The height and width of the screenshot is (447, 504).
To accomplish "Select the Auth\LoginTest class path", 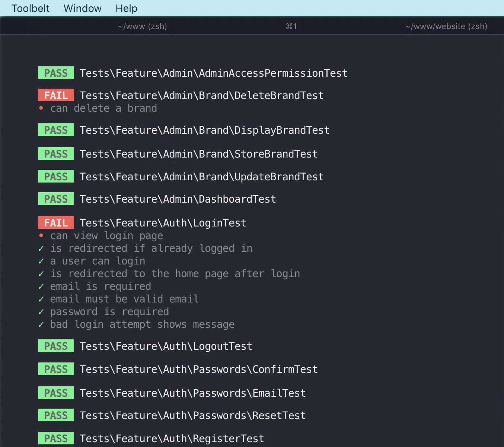I will [x=163, y=223].
